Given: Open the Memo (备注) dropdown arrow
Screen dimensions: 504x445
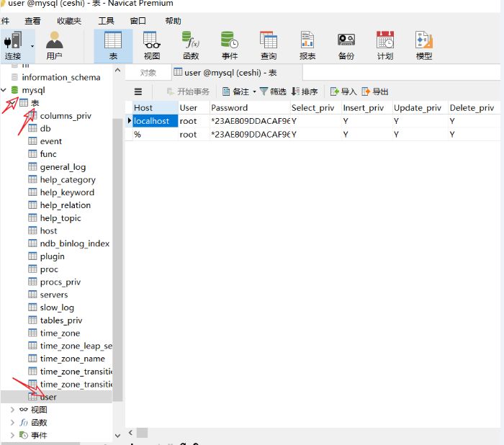Looking at the screenshot, I should [254, 91].
